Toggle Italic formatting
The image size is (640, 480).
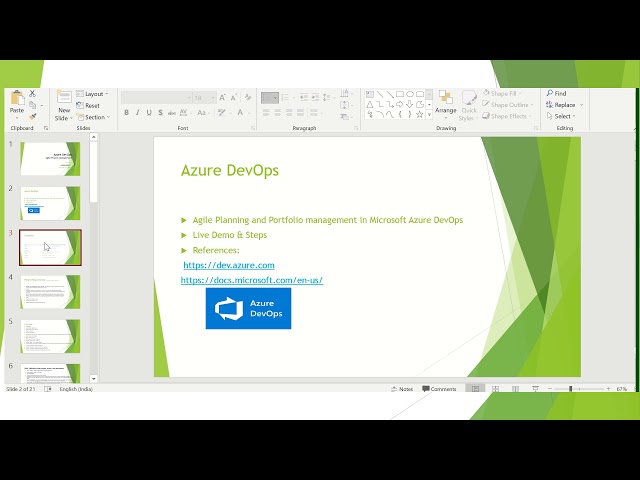(138, 113)
